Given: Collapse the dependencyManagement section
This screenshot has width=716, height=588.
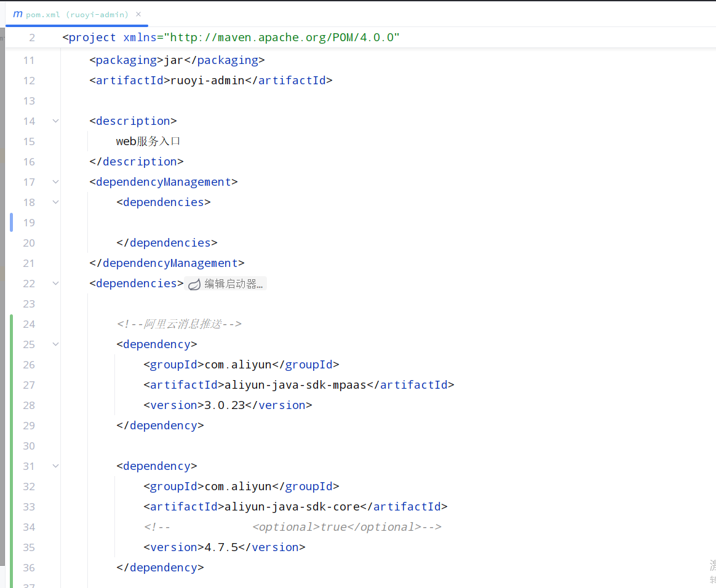Looking at the screenshot, I should coord(55,182).
